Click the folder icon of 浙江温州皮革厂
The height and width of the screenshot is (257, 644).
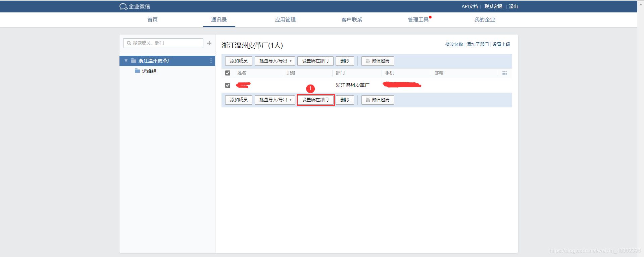point(134,61)
